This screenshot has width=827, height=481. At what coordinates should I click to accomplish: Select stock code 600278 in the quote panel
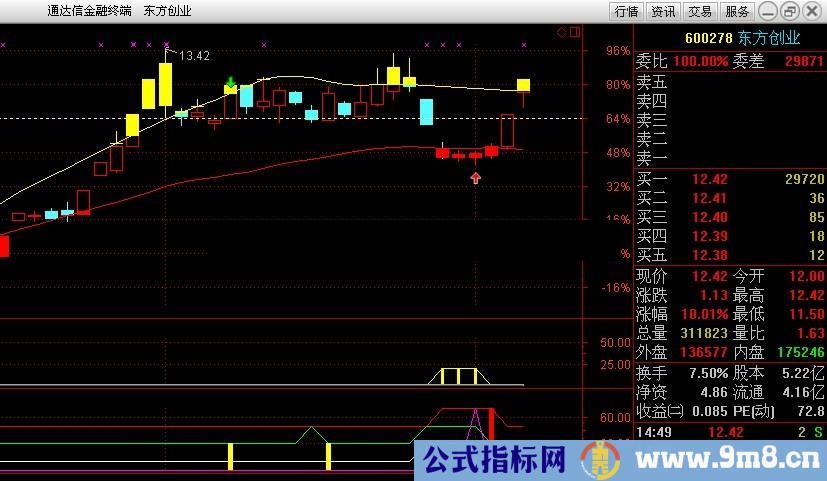pos(708,39)
